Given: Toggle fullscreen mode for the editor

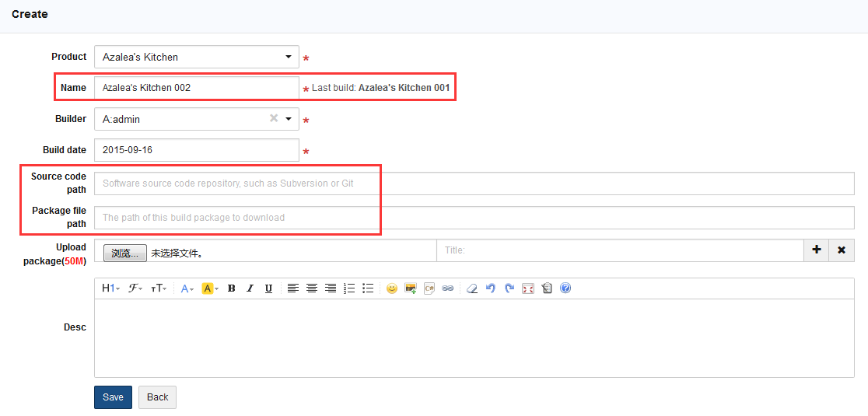Looking at the screenshot, I should point(528,288).
